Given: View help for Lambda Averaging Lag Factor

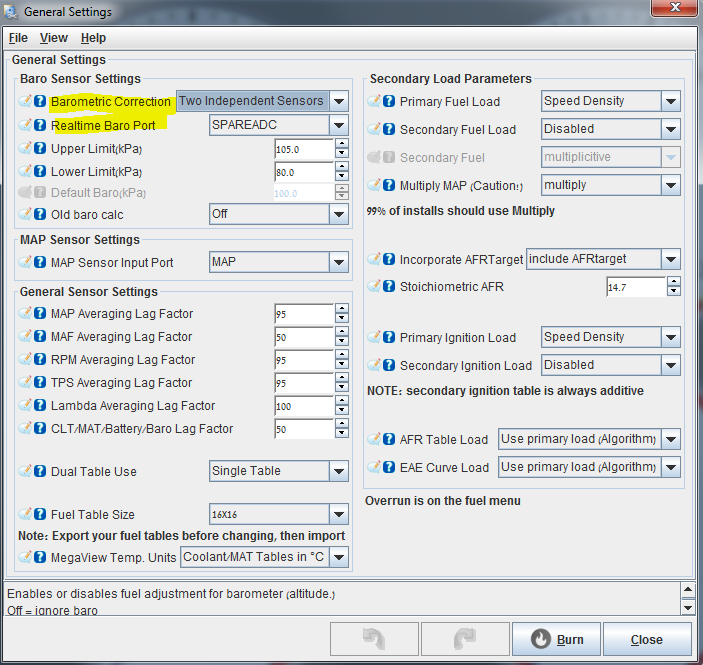Looking at the screenshot, I should coord(40,405).
